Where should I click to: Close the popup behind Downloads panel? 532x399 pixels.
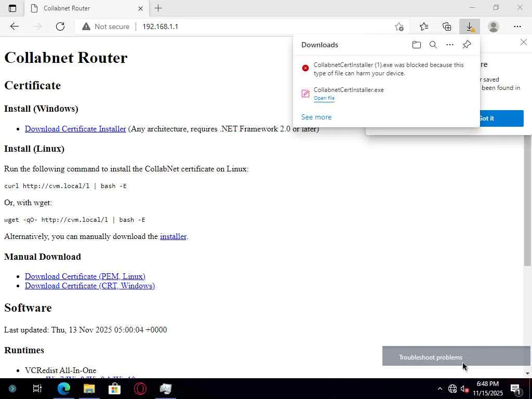pos(524,42)
